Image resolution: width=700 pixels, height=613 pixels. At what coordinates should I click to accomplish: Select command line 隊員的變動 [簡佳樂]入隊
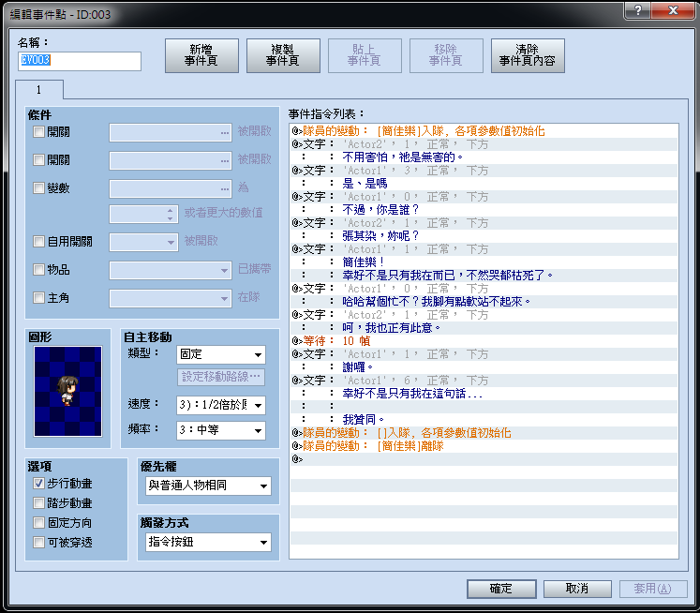[x=484, y=131]
